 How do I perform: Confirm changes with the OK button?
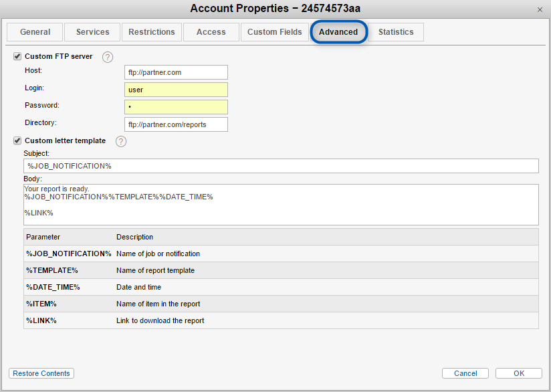519,373
